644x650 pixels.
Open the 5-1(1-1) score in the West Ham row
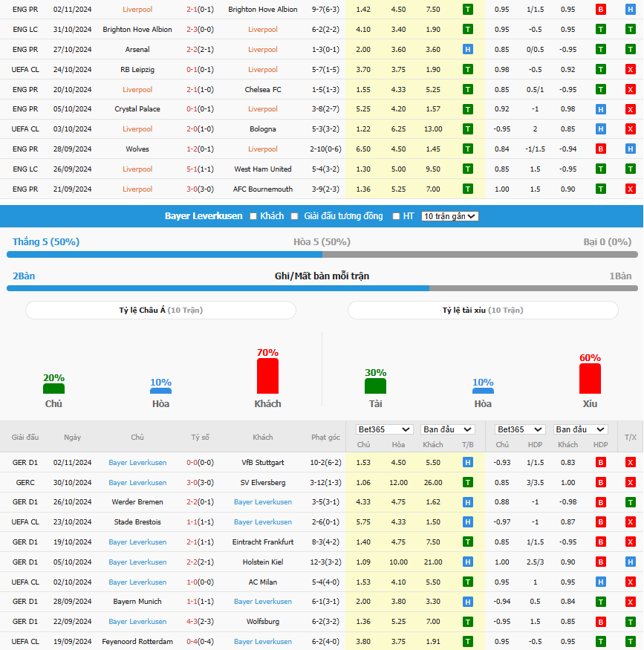point(200,169)
